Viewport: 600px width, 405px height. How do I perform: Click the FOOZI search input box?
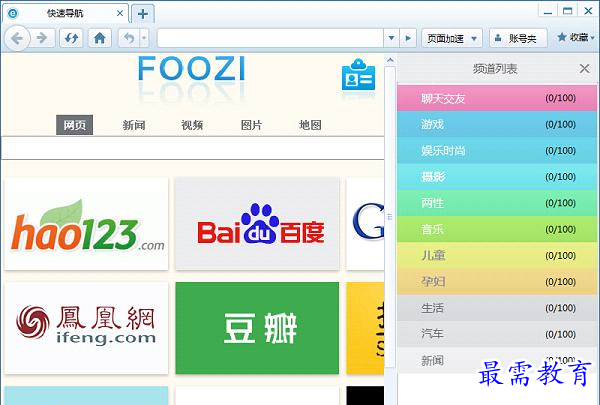[x=192, y=148]
